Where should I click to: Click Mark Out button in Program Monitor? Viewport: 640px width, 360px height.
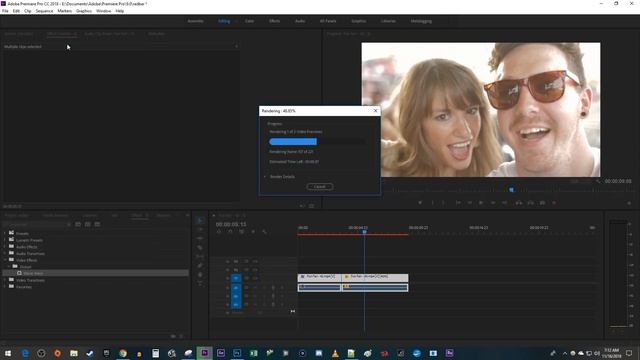444,203
